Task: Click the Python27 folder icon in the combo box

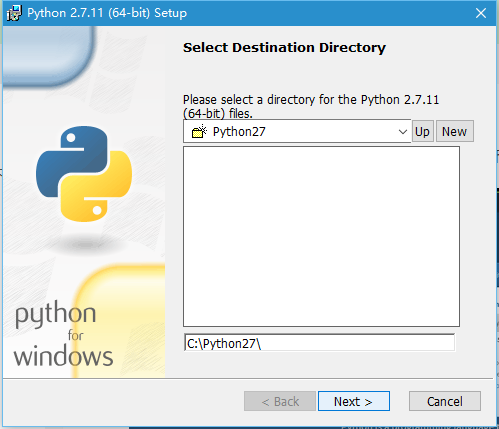Action: tap(199, 132)
